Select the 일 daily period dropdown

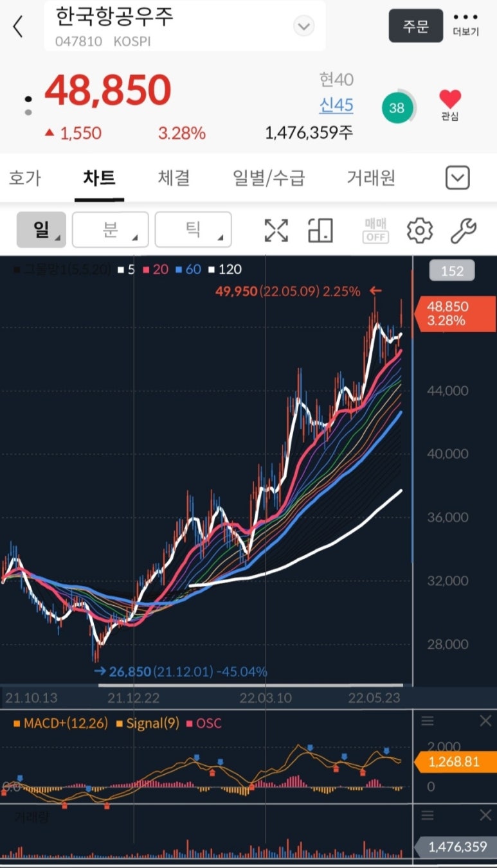pyautogui.click(x=41, y=229)
